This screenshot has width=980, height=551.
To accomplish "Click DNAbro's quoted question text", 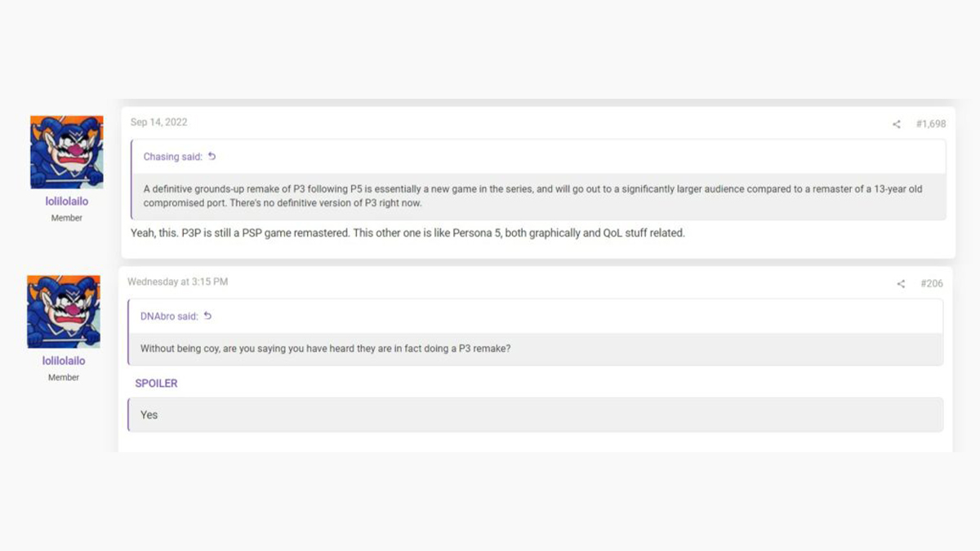I will (325, 349).
